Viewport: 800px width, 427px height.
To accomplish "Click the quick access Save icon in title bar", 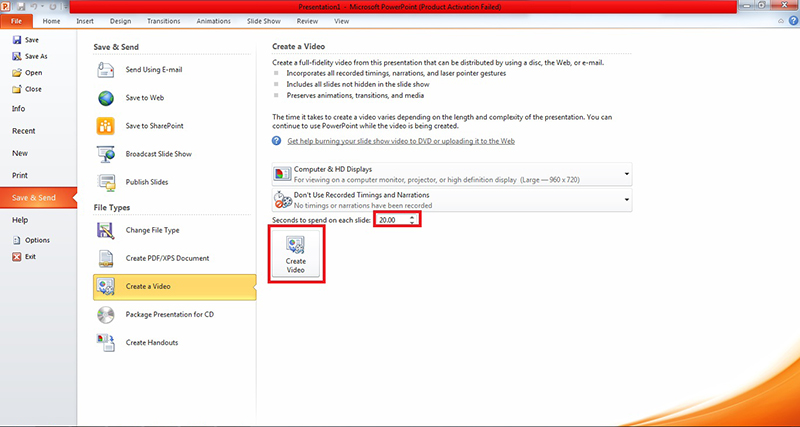I will 21,7.
